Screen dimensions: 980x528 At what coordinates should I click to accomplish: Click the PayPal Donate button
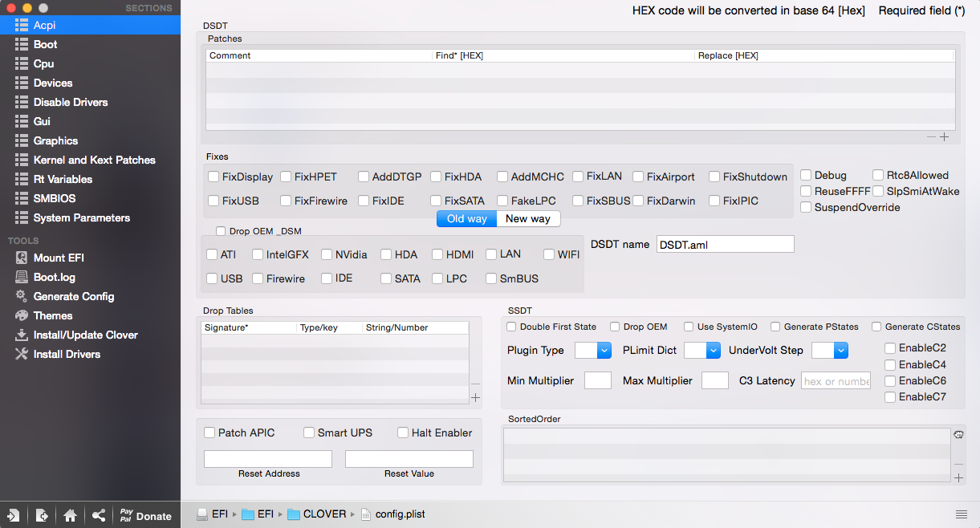click(144, 516)
